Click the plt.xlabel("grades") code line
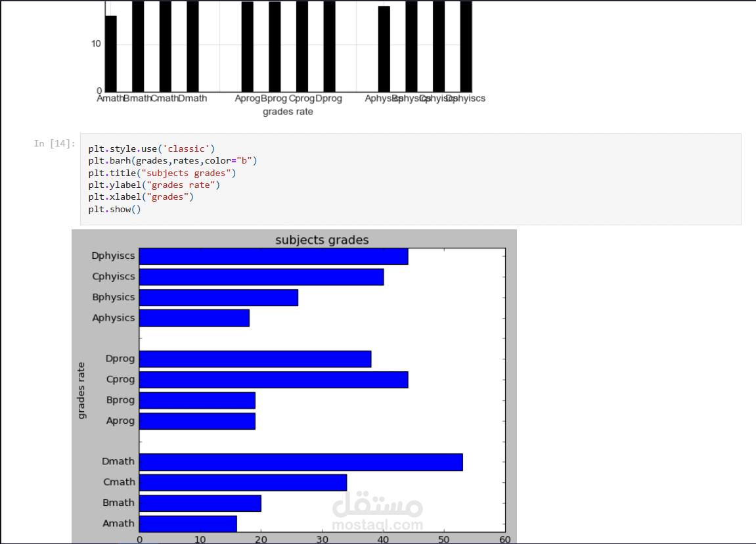 coord(141,196)
